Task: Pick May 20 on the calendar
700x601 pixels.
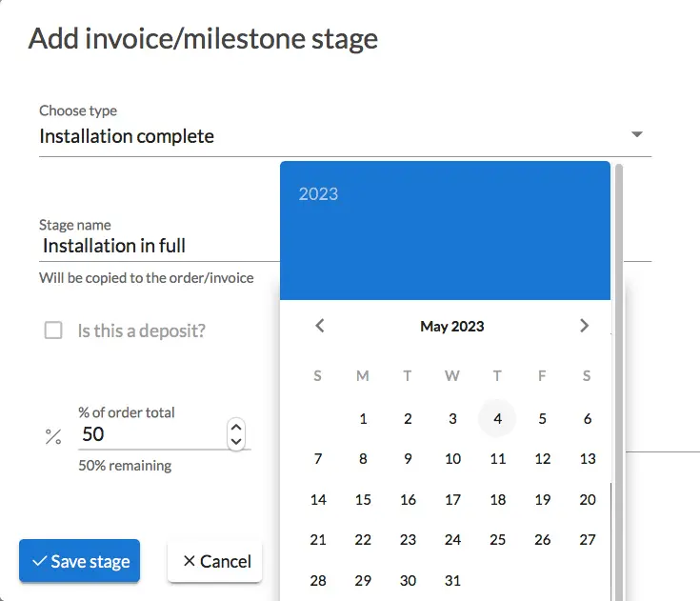Action: (588, 499)
